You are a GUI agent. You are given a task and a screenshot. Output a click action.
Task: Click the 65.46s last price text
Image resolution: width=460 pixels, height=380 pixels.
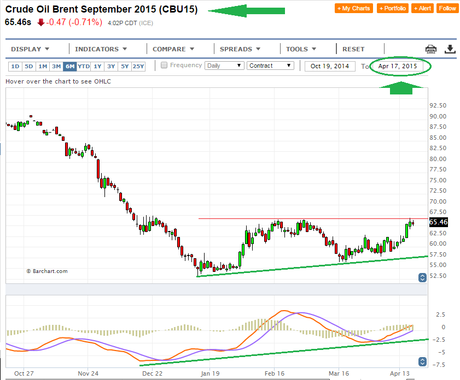[18, 22]
